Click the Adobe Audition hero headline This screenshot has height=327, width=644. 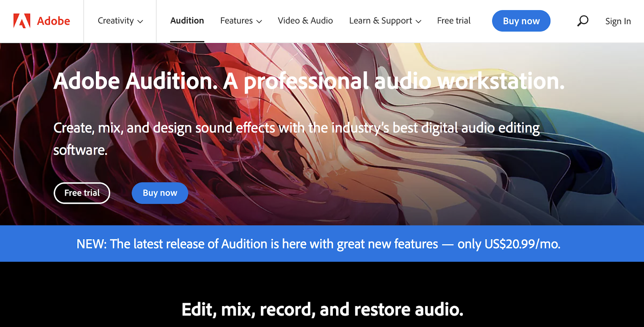(309, 81)
